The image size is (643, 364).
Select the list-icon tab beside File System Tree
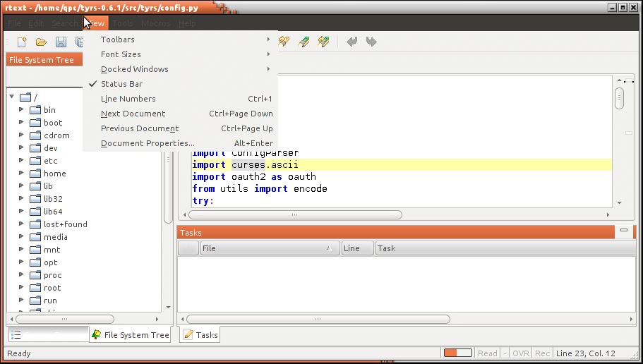coord(49,334)
